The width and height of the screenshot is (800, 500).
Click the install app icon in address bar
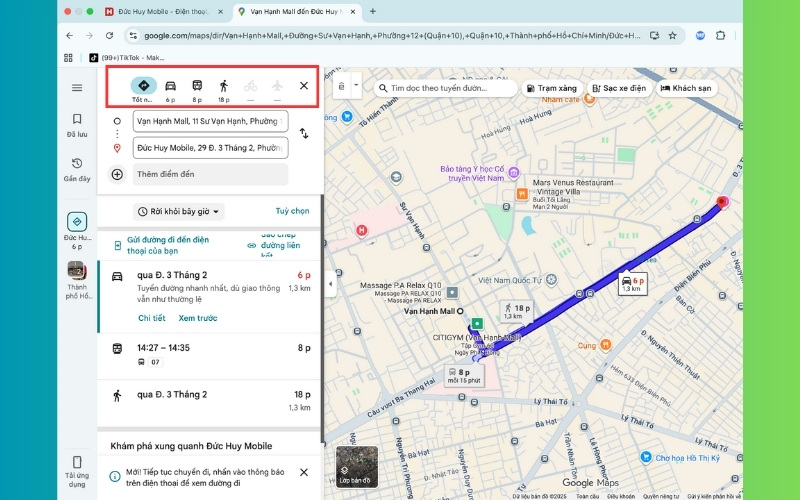tap(655, 36)
